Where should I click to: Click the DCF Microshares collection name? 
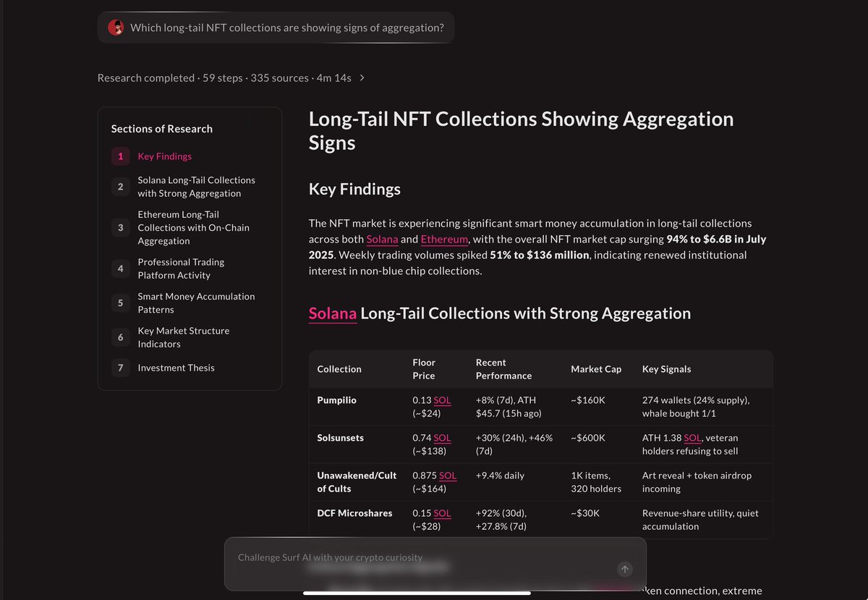[x=355, y=513]
